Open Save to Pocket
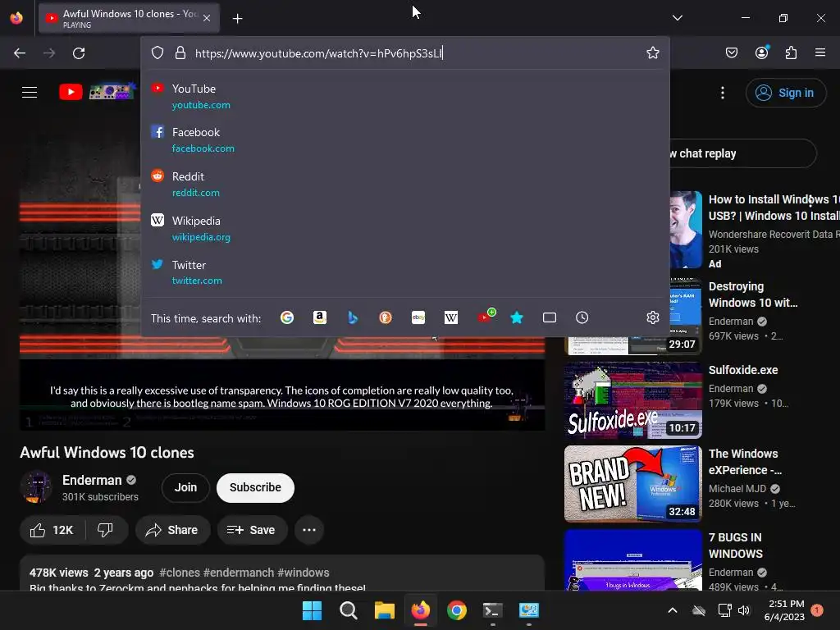Viewport: 840px width, 630px height. [731, 52]
